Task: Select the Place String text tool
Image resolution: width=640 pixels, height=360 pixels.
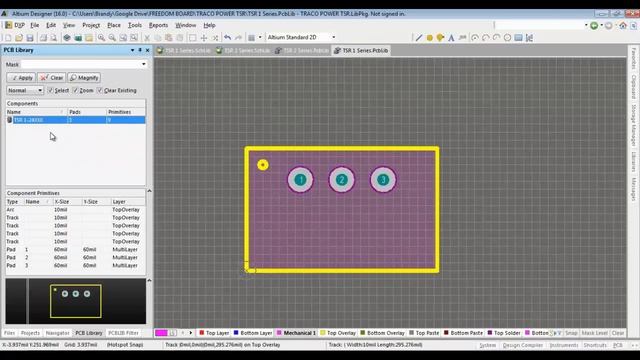Action: click(x=451, y=38)
